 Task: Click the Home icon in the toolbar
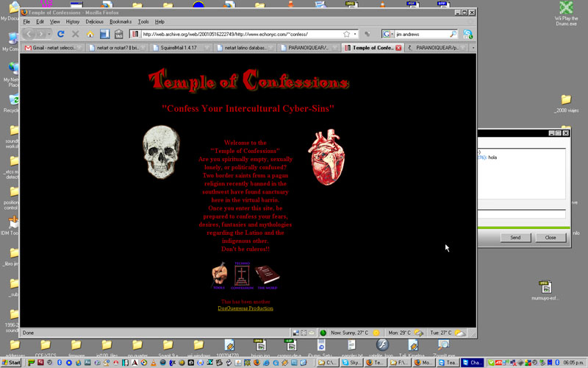click(90, 34)
